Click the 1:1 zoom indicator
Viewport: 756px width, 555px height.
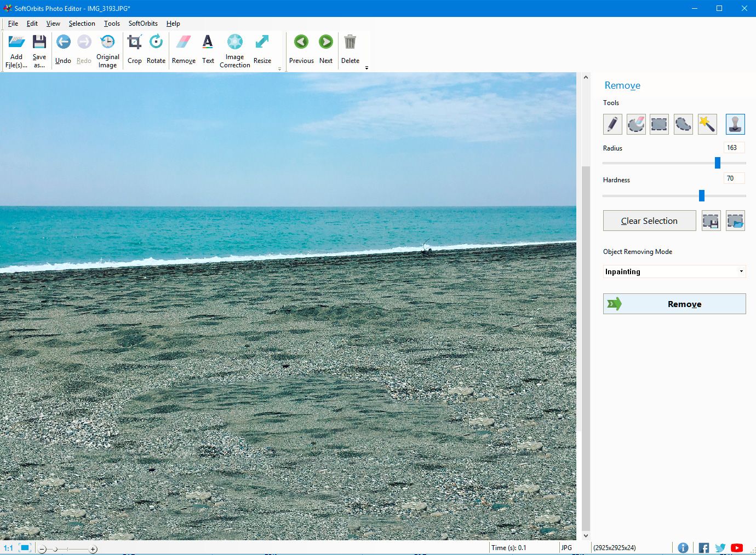(8, 548)
